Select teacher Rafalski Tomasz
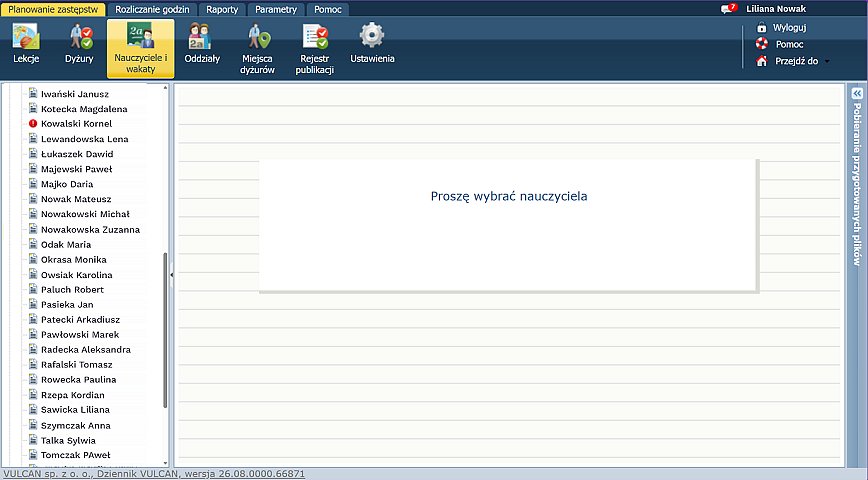The image size is (868, 480). click(x=76, y=364)
